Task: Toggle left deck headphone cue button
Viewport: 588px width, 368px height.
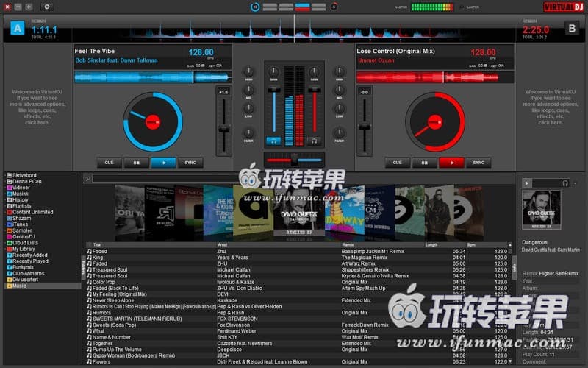Action: point(273,141)
